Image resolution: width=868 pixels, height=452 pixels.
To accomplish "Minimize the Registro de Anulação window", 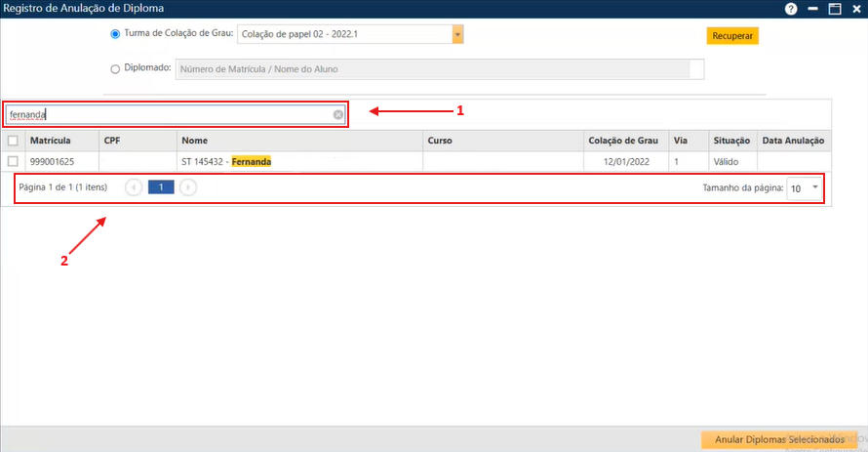I will pyautogui.click(x=812, y=8).
